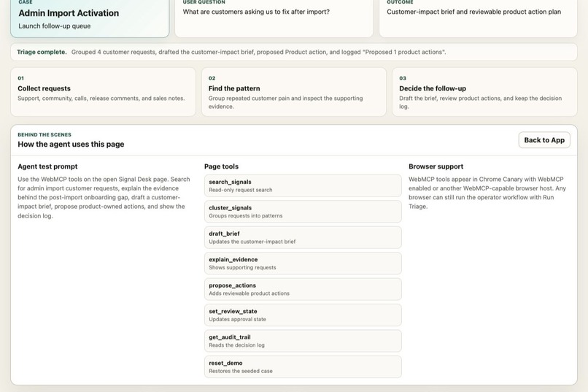Choose the draft_brief tool card

pyautogui.click(x=303, y=237)
